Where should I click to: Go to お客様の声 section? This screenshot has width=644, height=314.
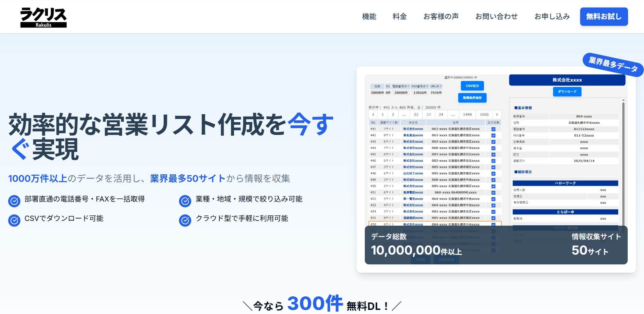tap(441, 17)
